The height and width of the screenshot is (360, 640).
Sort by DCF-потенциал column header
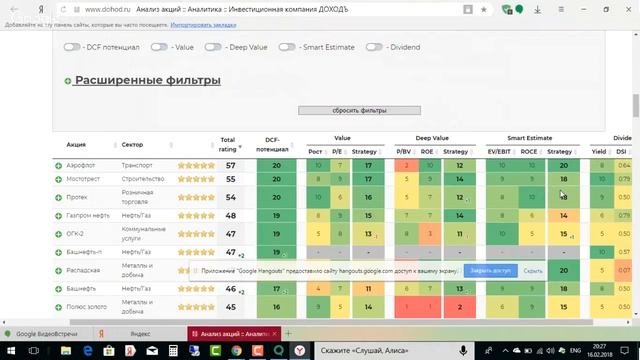pyautogui.click(x=272, y=144)
